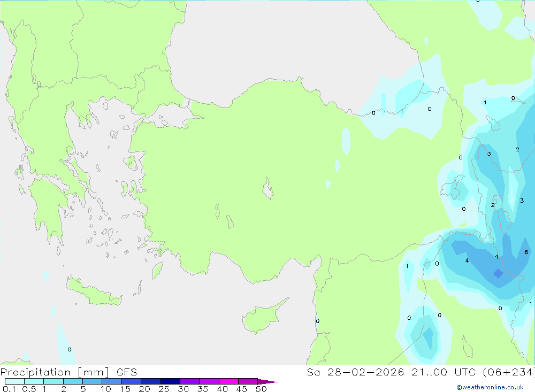The height and width of the screenshot is (392, 535).
Task: Click the legend label '20'
Action: click(x=144, y=389)
